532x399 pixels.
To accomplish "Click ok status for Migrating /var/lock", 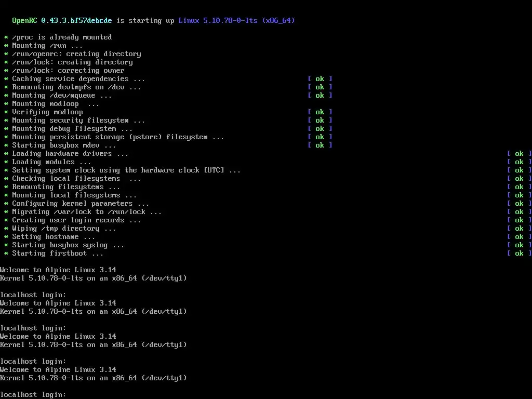I will pos(520,212).
